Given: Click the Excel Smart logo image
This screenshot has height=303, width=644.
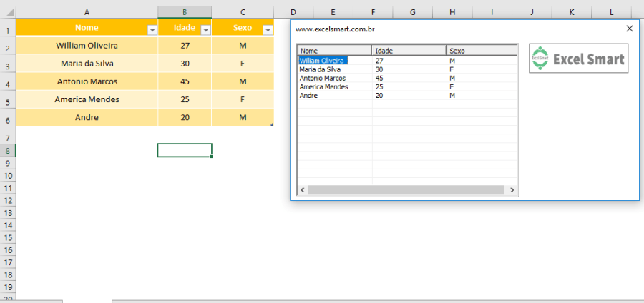Looking at the screenshot, I should (x=578, y=59).
